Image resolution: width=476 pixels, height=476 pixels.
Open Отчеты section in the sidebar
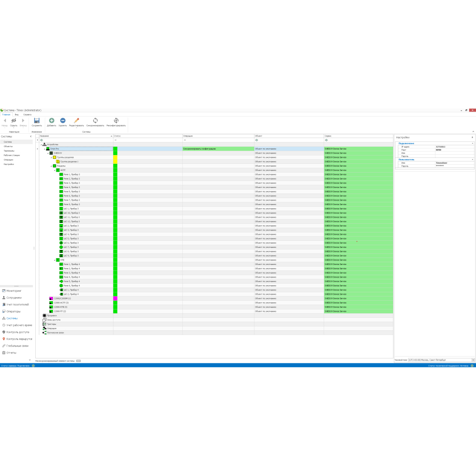pos(11,353)
